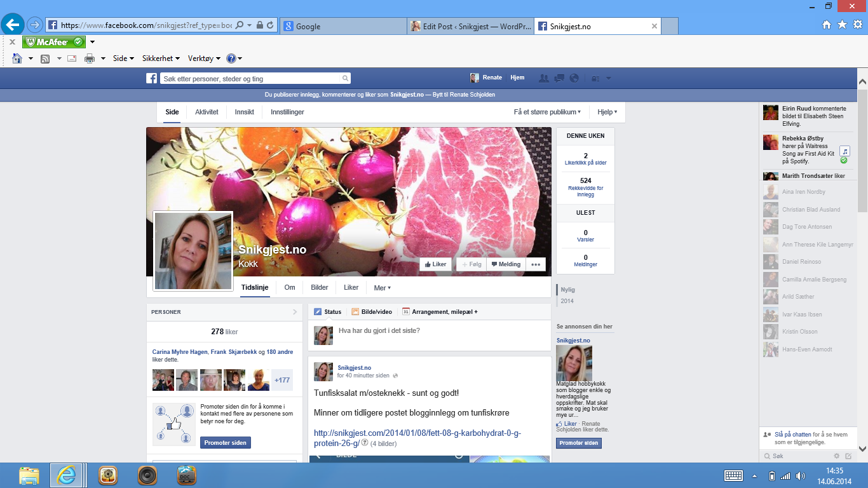Select the Google browser tab
The height and width of the screenshot is (488, 868).
tap(343, 26)
